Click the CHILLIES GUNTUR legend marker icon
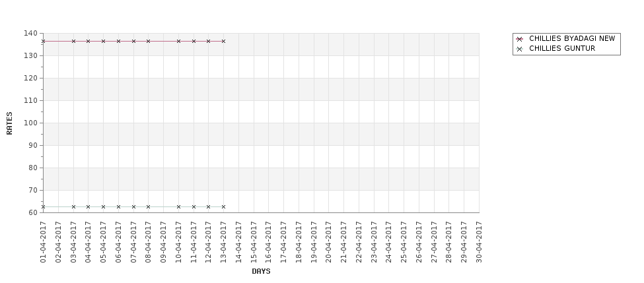The height and width of the screenshot is (283, 644). click(520, 49)
